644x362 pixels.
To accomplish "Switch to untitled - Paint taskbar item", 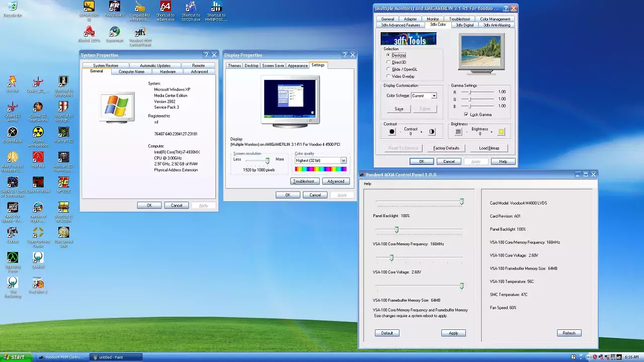I will tap(116, 357).
